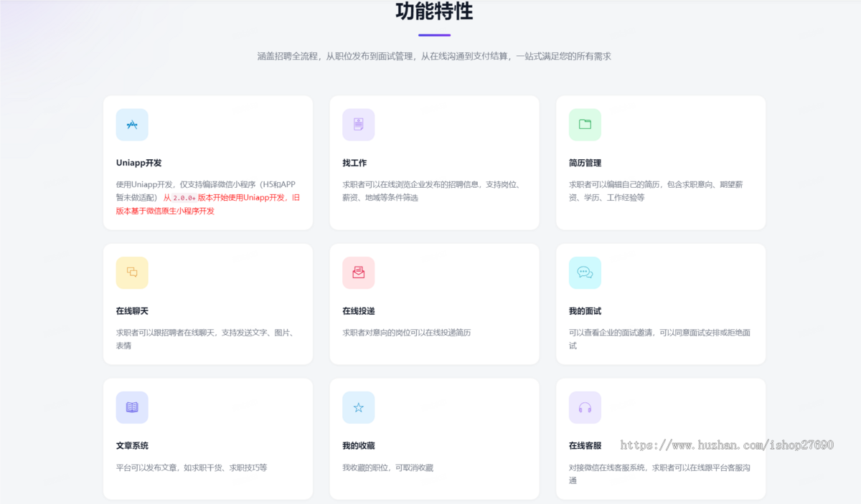861x504 pixels.
Task: Click description 求职者可以编辑自己的简历
Action: point(656,191)
